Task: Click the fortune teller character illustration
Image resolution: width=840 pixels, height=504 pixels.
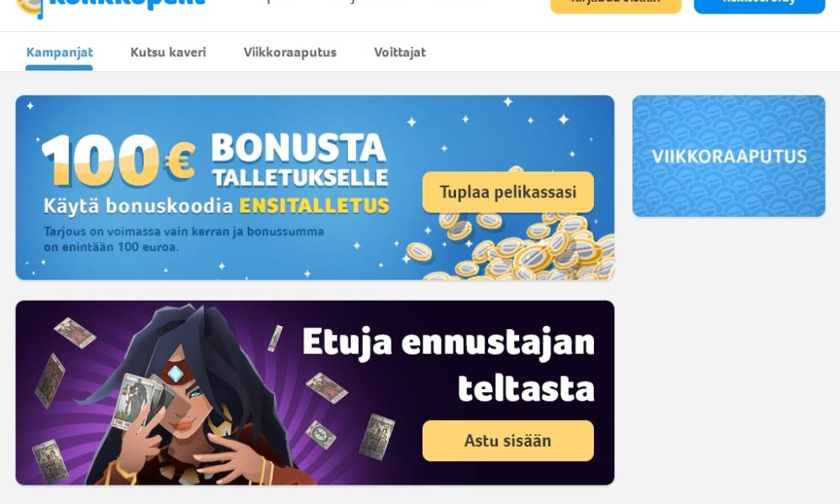Action: [x=187, y=395]
